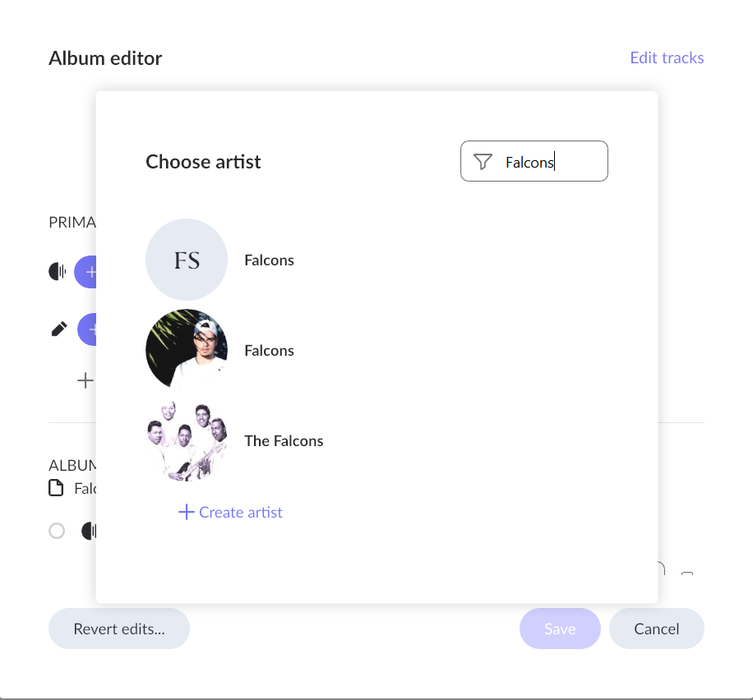
Task: Choose the Falcons artist with FS initials avatar
Action: tap(187, 260)
